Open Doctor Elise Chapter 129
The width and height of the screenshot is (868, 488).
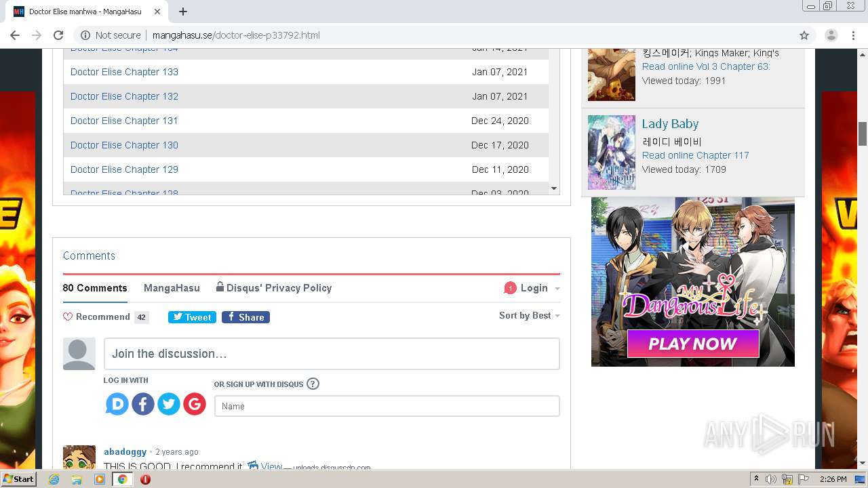[x=124, y=169]
